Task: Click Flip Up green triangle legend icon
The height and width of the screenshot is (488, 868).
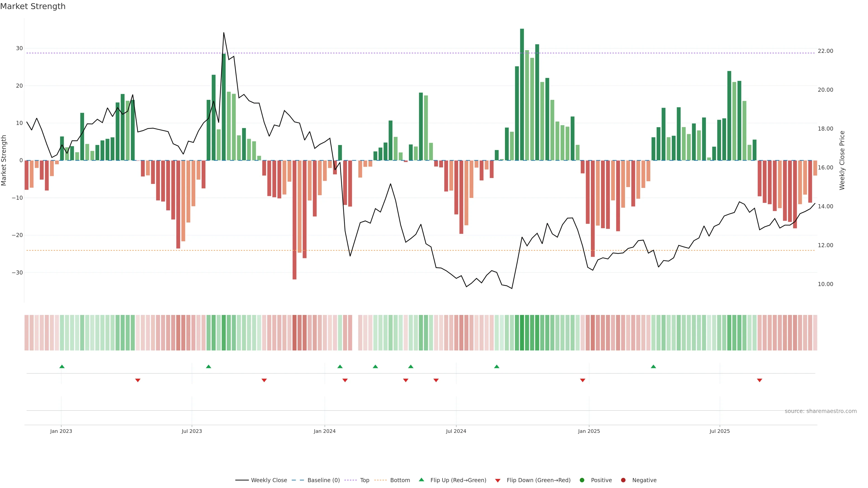Action: click(421, 480)
